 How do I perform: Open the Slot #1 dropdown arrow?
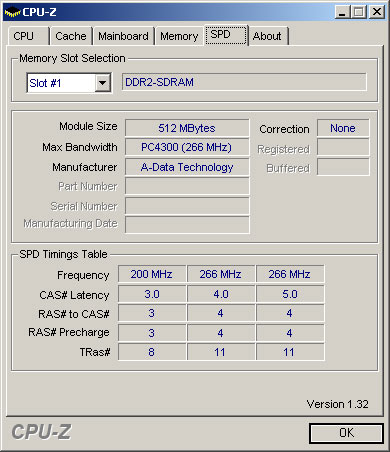click(103, 83)
